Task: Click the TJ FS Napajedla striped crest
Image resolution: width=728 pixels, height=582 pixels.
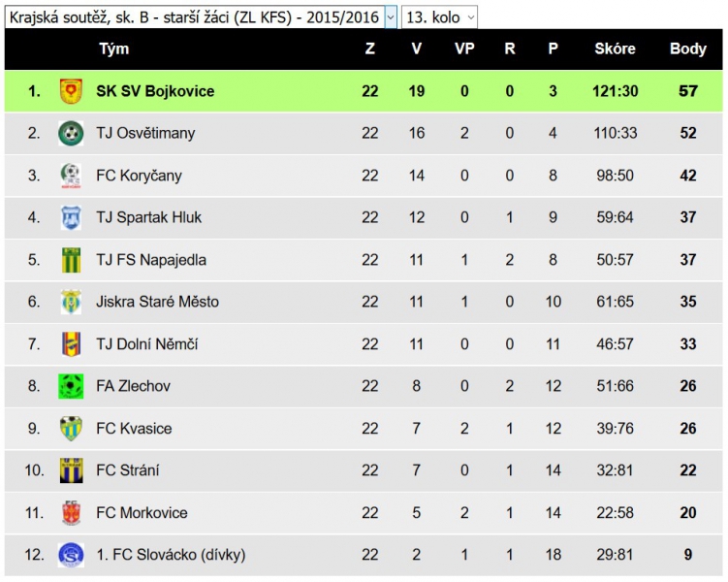Action: coord(71,260)
